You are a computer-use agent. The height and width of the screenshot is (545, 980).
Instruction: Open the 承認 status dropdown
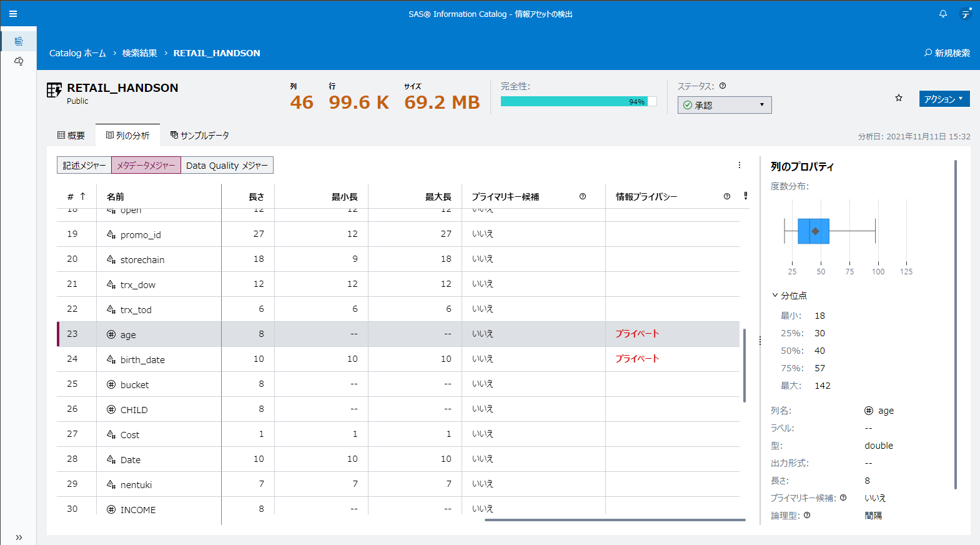[725, 105]
